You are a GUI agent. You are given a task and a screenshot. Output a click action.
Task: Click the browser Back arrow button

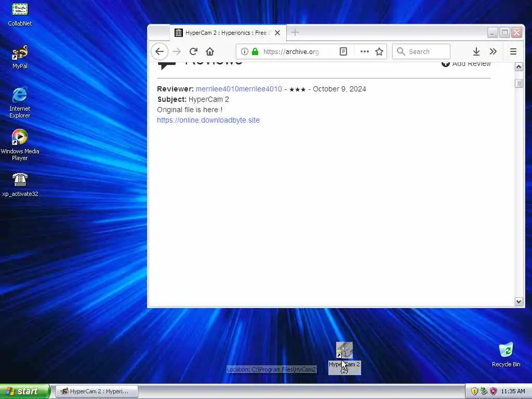tap(159, 51)
